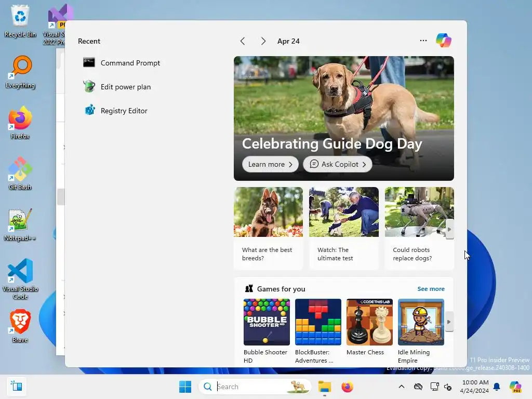Open Copilot icon in search panel header
This screenshot has height=399, width=532.
(x=444, y=41)
